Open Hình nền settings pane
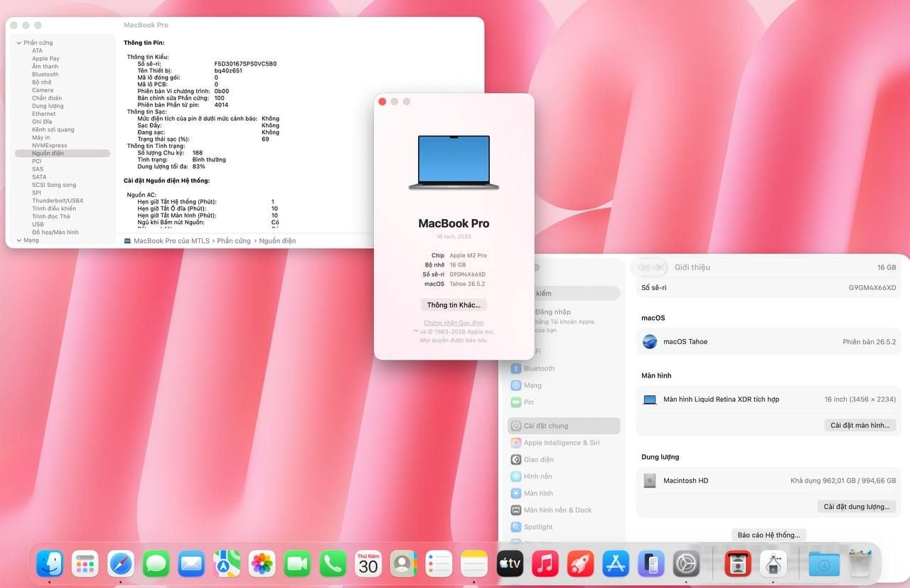910x588 pixels. 564,476
